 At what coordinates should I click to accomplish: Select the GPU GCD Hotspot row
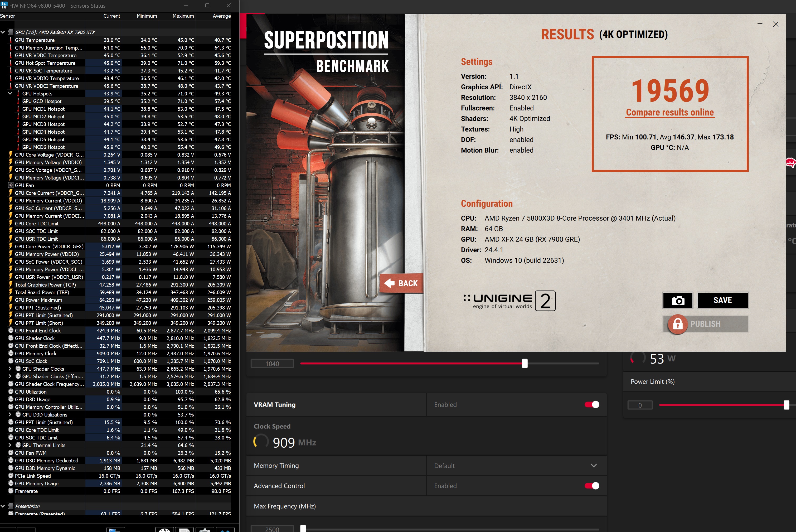(115, 101)
